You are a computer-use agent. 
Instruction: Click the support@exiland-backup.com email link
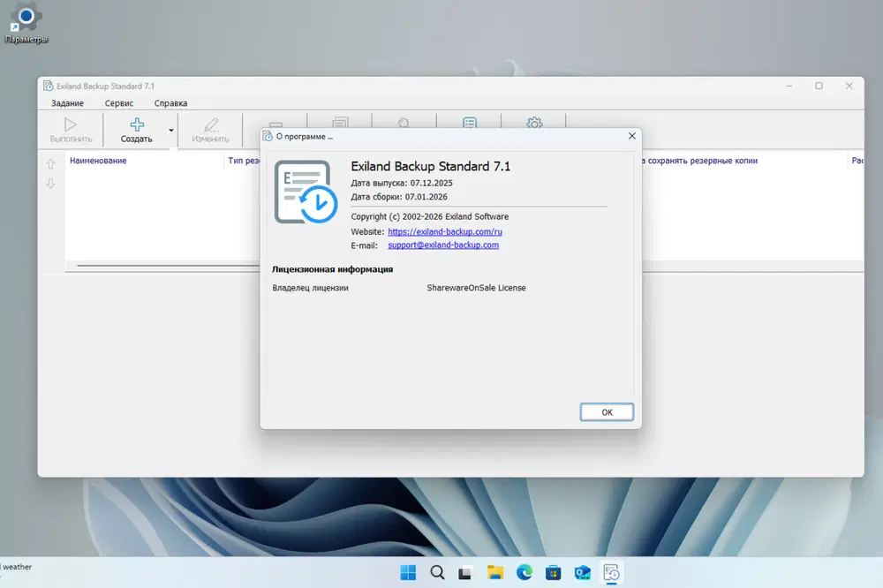[443, 245]
